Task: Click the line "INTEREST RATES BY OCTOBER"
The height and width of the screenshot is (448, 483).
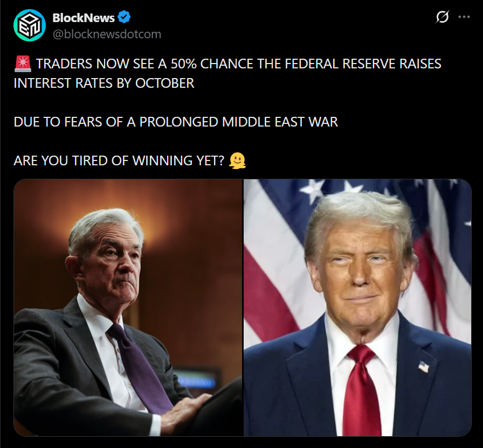Action: (x=104, y=83)
